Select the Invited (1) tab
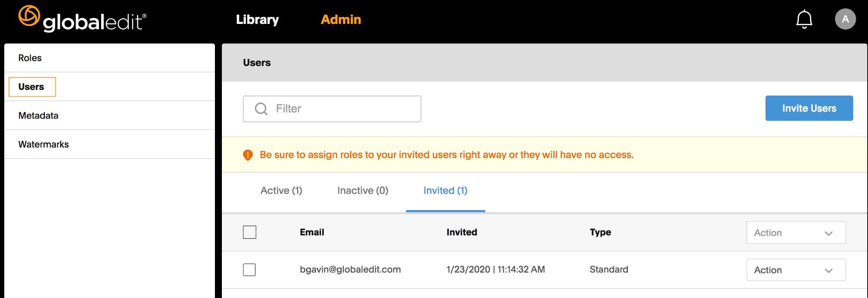The width and height of the screenshot is (868, 298). click(446, 191)
